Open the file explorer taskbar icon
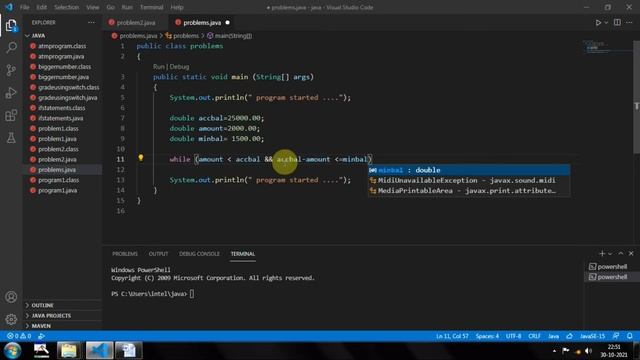The width and height of the screenshot is (640, 360). click(68, 351)
